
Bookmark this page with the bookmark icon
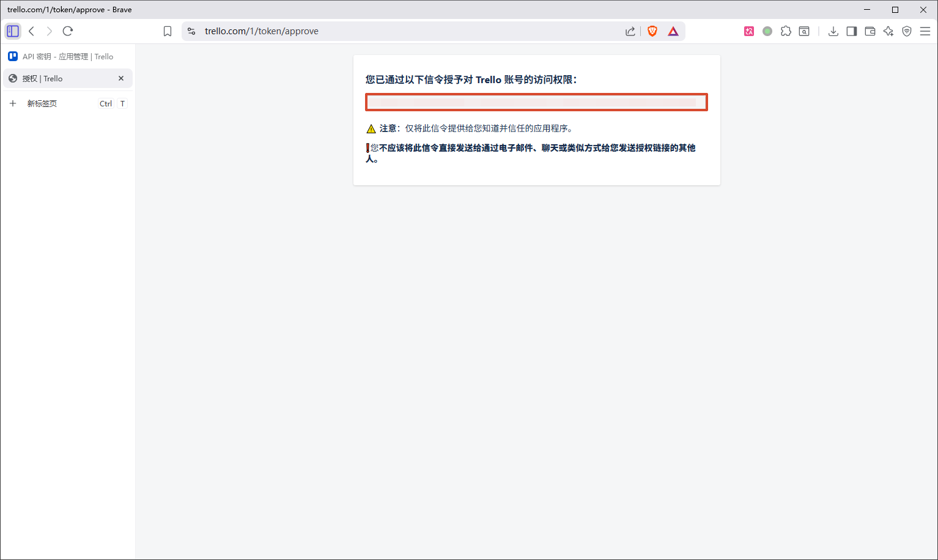click(168, 31)
